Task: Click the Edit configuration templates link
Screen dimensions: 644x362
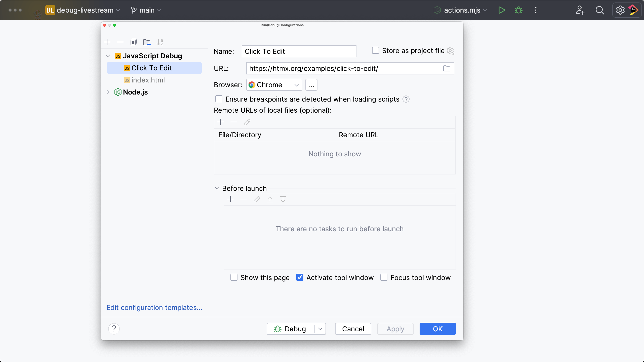Action: pyautogui.click(x=154, y=307)
